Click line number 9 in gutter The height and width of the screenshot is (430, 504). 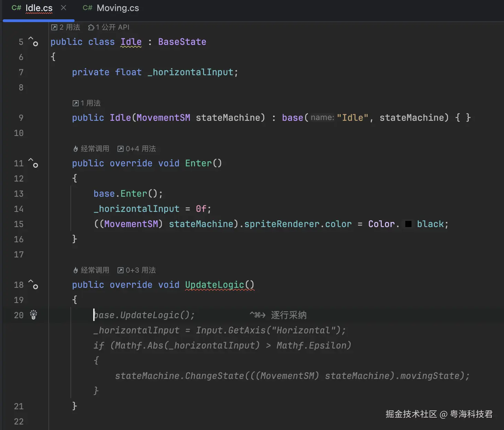point(21,118)
